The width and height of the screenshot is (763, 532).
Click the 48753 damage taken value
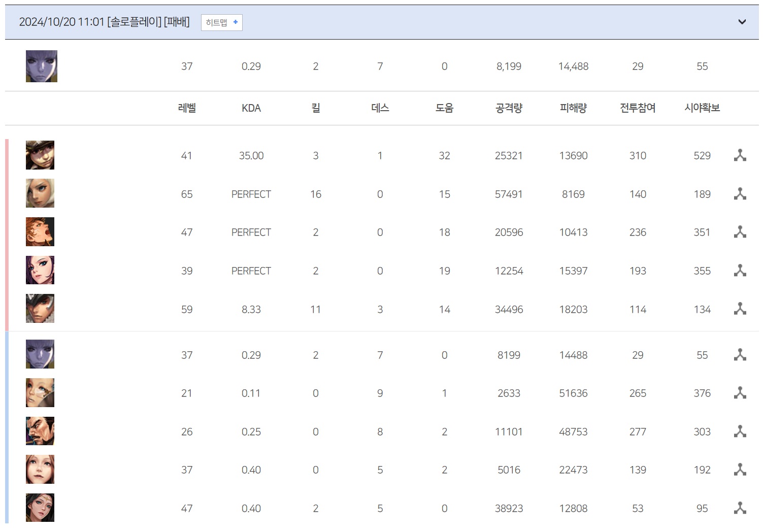coord(574,431)
